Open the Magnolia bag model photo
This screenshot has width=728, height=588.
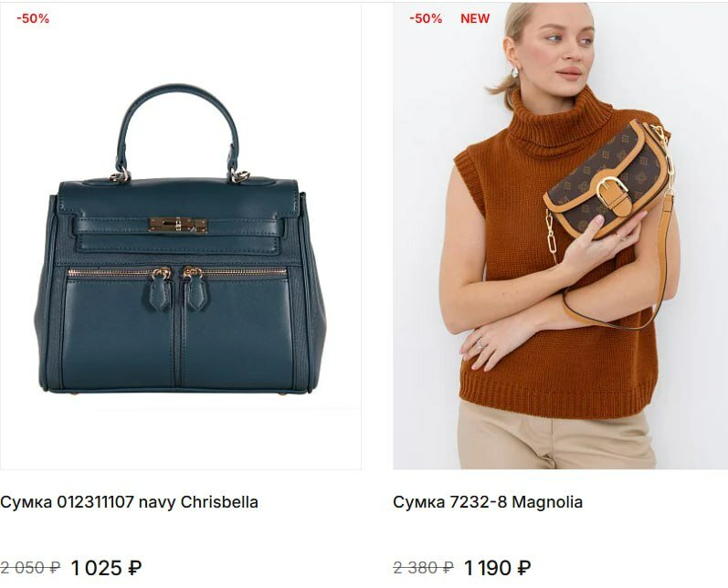(560, 236)
